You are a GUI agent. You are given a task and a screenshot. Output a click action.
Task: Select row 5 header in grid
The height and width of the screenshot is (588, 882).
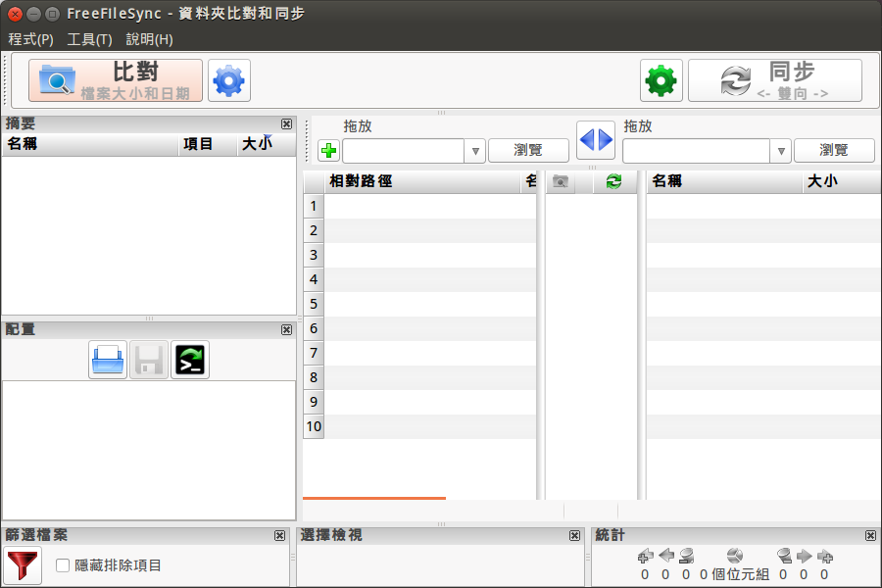(x=314, y=304)
